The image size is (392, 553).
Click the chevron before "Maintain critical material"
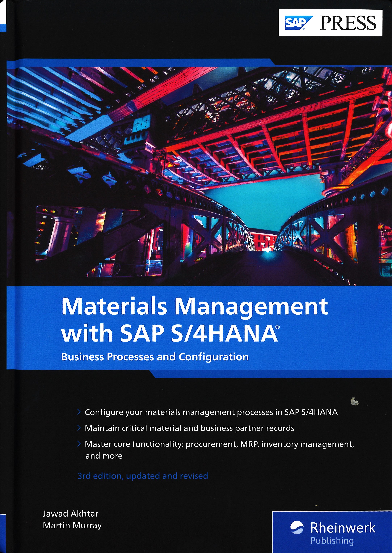point(79,428)
